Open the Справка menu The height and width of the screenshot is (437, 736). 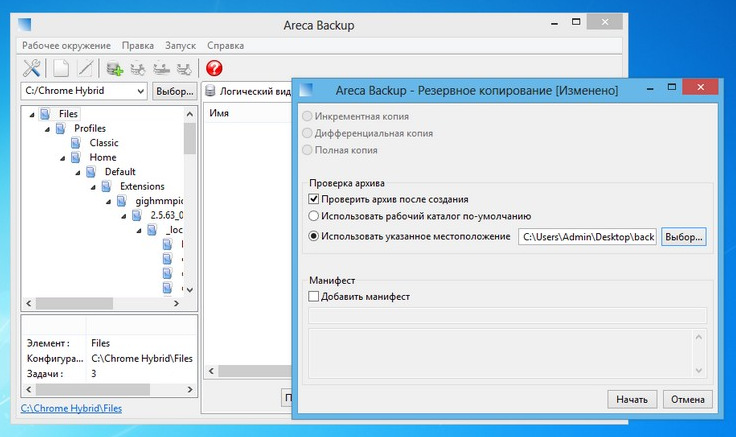[225, 46]
